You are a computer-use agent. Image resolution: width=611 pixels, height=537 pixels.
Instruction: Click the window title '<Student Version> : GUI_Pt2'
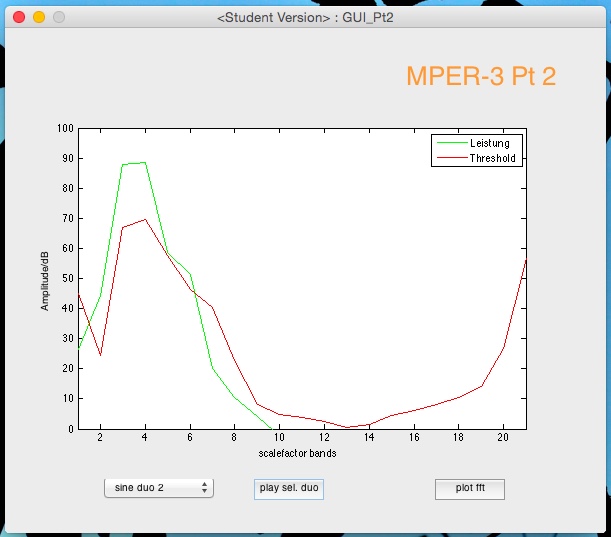click(305, 18)
